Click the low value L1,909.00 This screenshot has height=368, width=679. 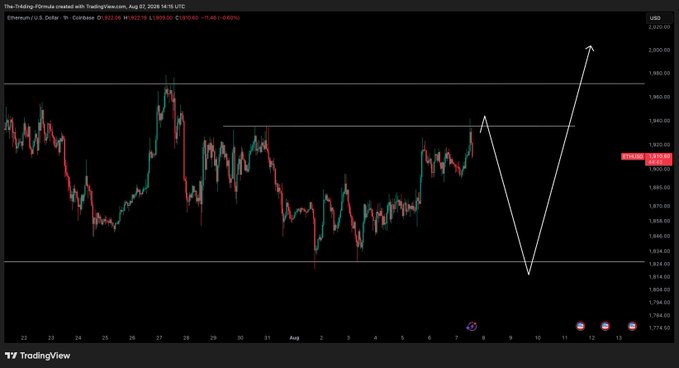click(161, 18)
